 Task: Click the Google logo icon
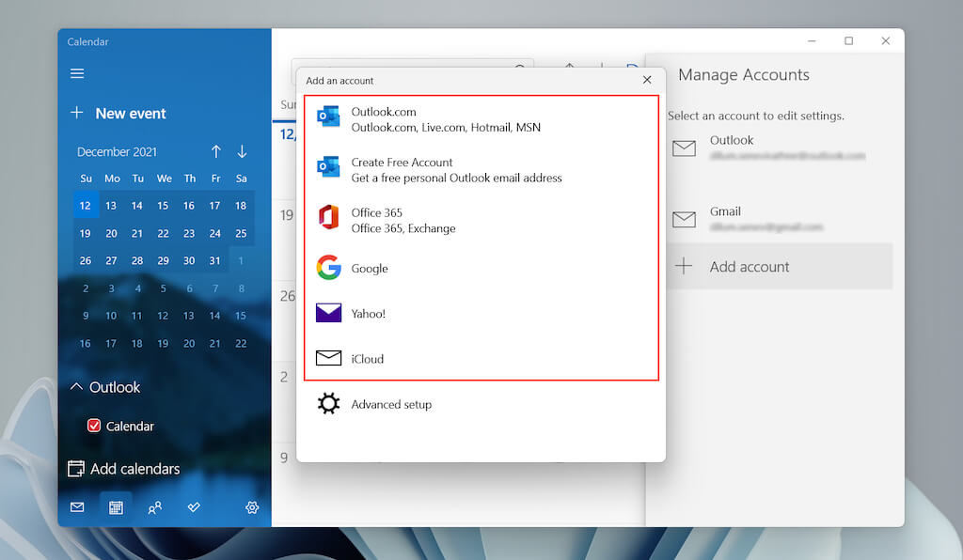(328, 268)
